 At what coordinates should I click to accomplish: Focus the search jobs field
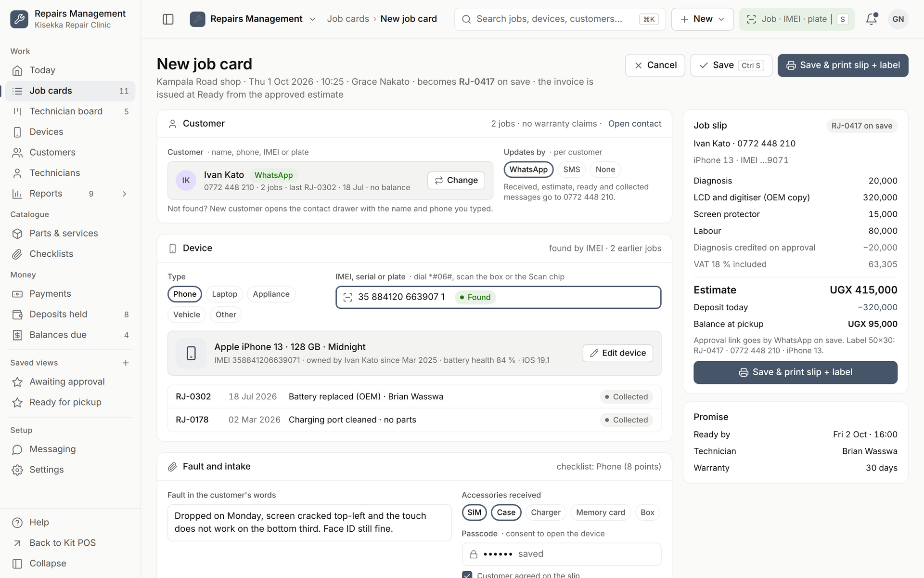(x=560, y=19)
